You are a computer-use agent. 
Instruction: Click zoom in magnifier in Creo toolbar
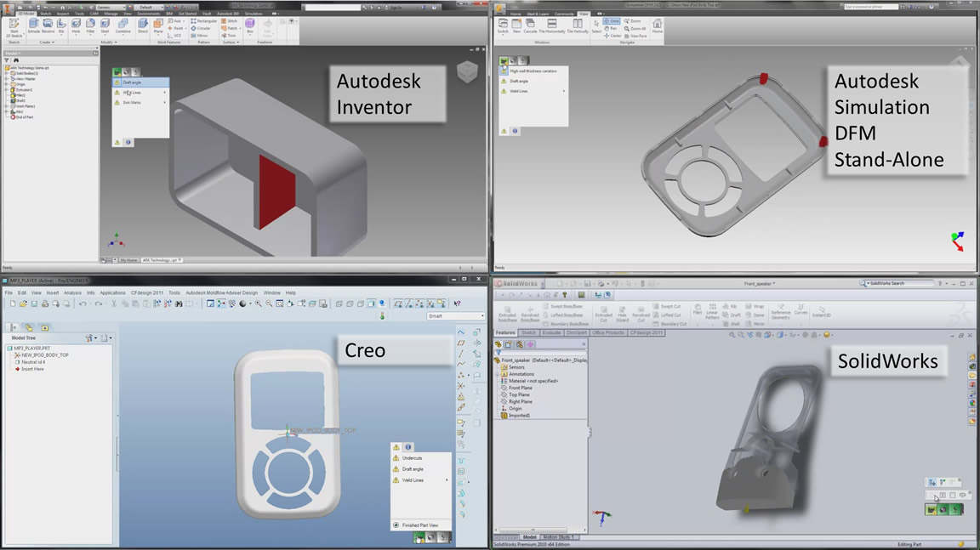pos(258,304)
